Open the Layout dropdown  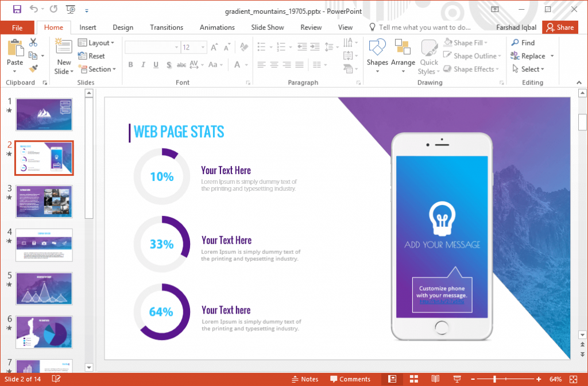[x=96, y=43]
